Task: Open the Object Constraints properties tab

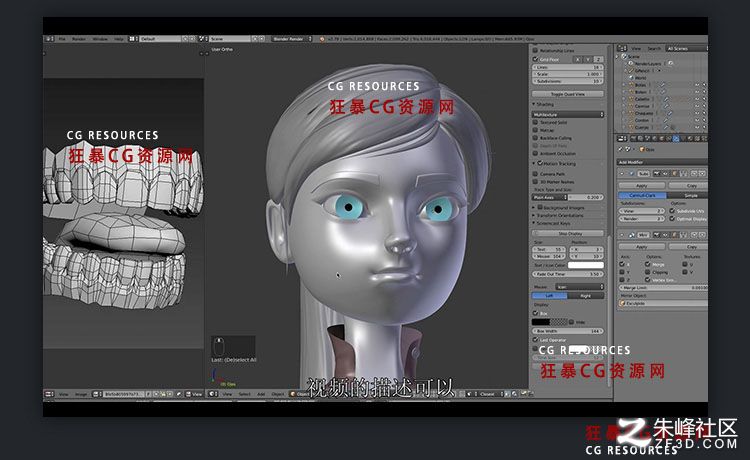Action: point(669,138)
